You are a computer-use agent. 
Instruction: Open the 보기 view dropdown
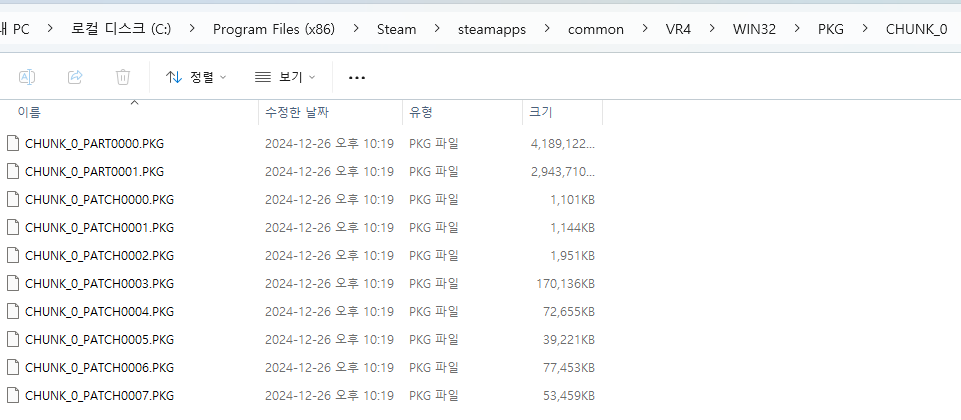pos(285,77)
